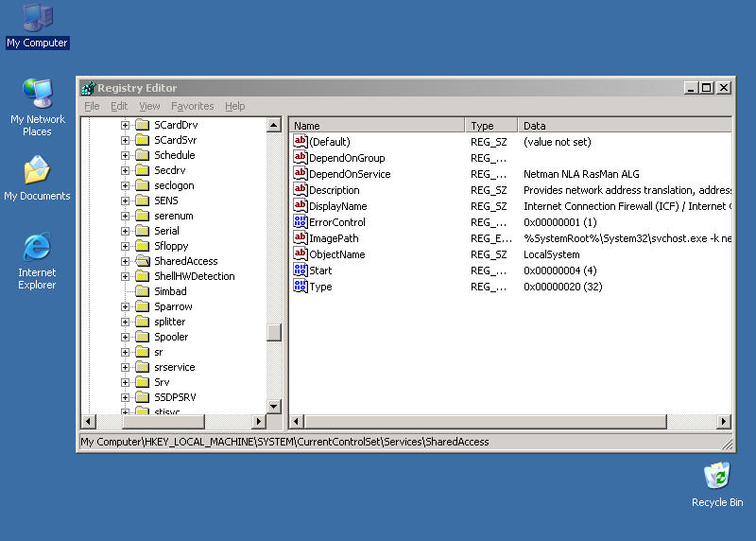The width and height of the screenshot is (756, 541).
Task: Select the serenum folder icon
Action: point(143,216)
